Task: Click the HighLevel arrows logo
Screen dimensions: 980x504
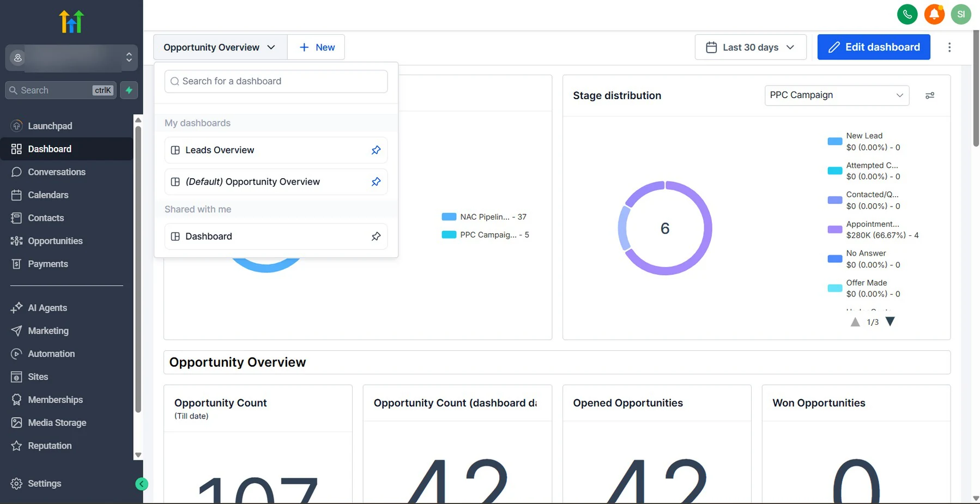Action: [x=71, y=22]
